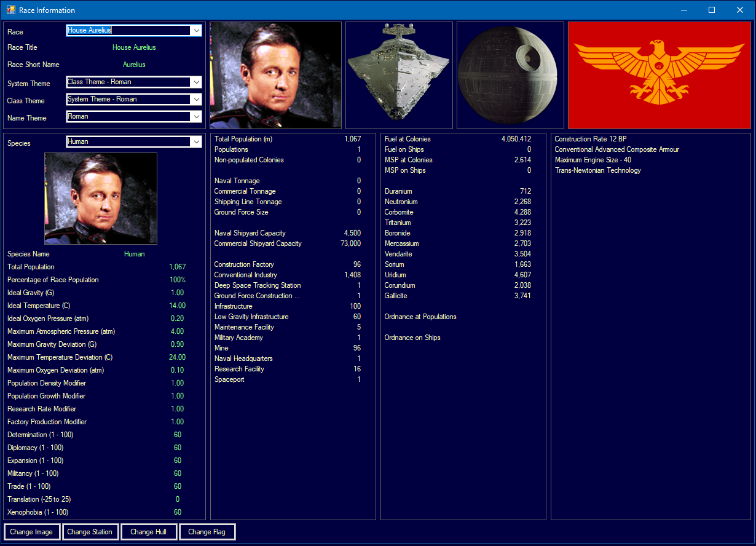Screen dimensions: 756x546
Task: Click the Research Facility row
Action: pyautogui.click(x=288, y=369)
